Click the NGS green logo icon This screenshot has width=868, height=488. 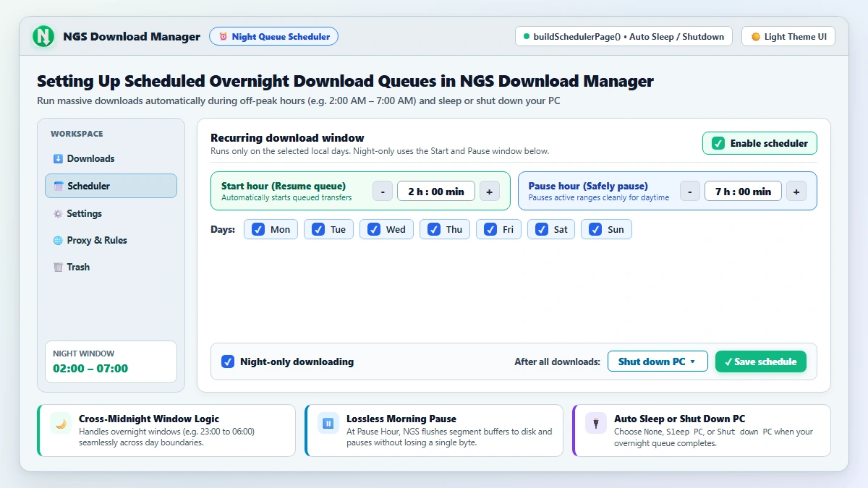tap(44, 36)
